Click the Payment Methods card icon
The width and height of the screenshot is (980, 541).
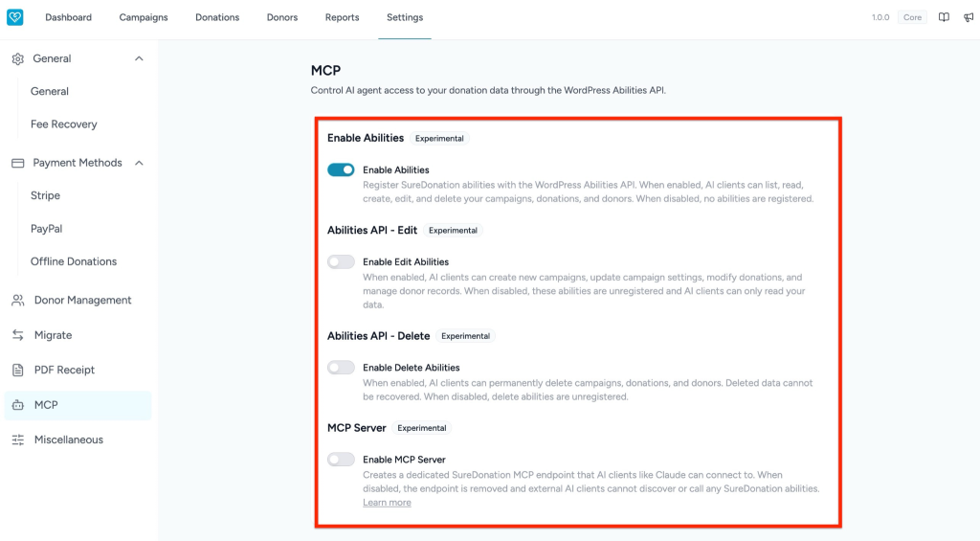(x=17, y=163)
